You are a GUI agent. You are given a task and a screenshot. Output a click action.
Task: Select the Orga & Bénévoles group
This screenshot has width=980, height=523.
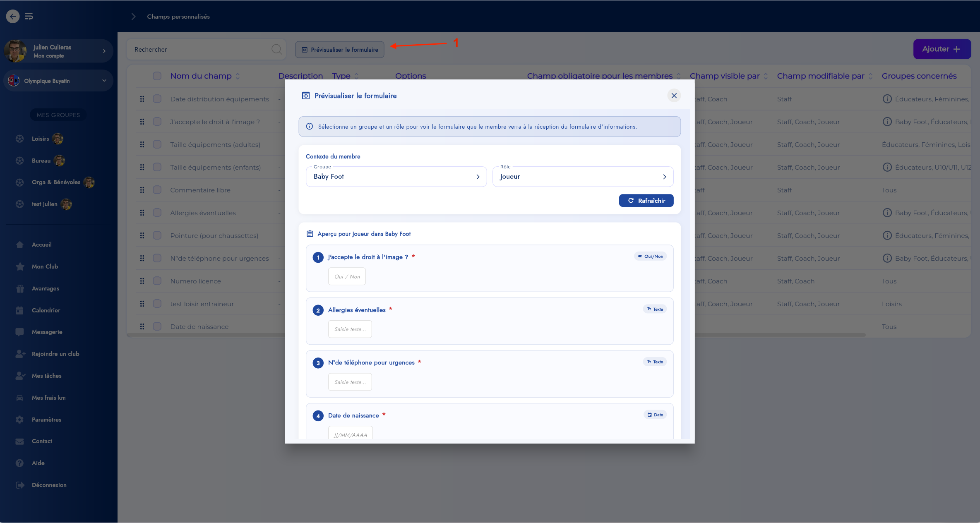tap(56, 182)
